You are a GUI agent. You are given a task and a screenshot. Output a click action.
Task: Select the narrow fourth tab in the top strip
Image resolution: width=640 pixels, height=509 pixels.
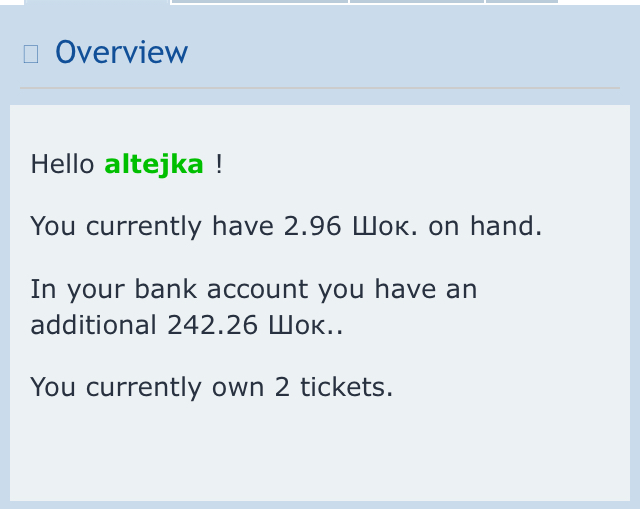point(521,2)
